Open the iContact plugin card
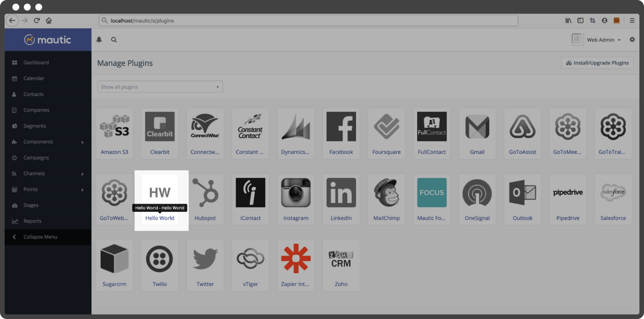 pyautogui.click(x=251, y=199)
